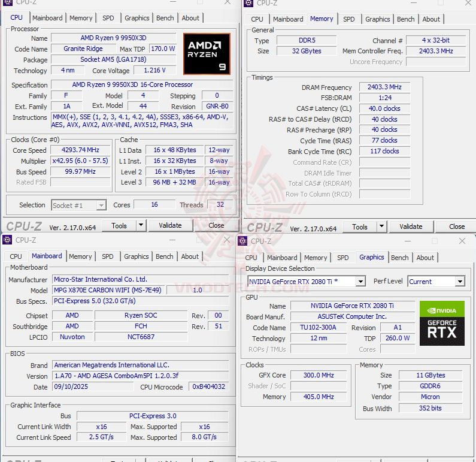Open Bench tab in top-left CPU window

pos(165,18)
